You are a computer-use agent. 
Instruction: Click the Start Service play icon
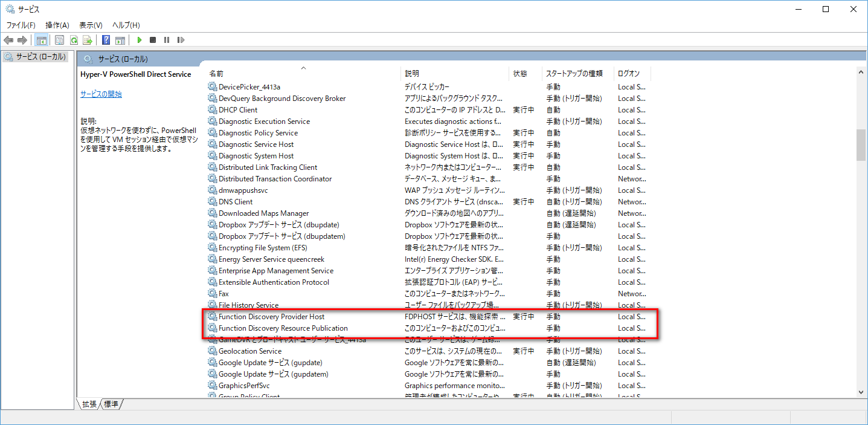pos(140,40)
